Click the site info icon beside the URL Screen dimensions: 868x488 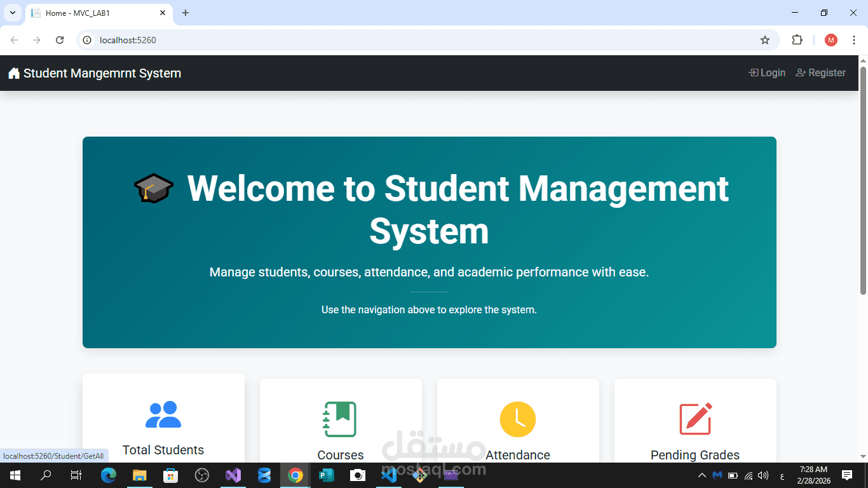pos(86,39)
